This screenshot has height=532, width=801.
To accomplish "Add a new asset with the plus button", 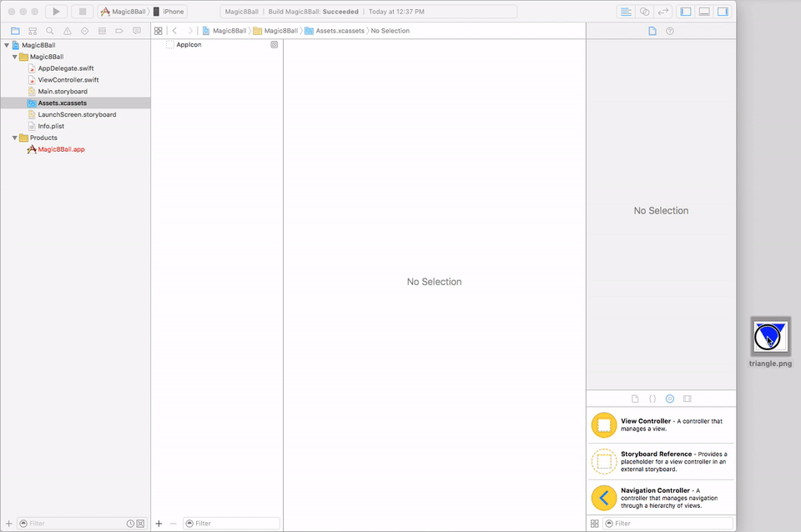I will tap(159, 524).
